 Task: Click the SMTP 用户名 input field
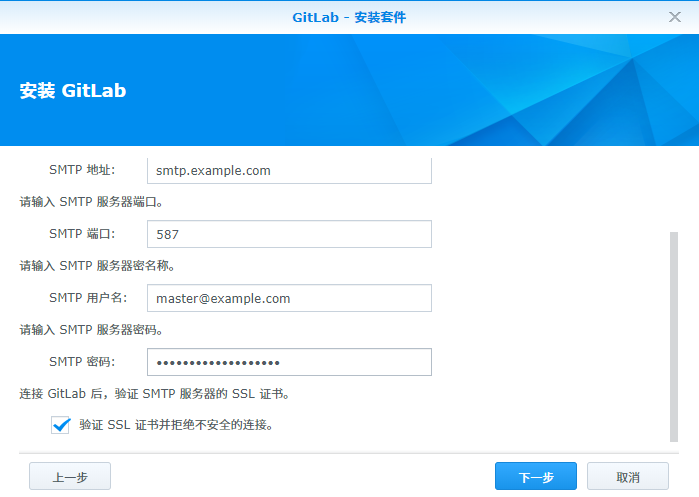click(x=289, y=298)
